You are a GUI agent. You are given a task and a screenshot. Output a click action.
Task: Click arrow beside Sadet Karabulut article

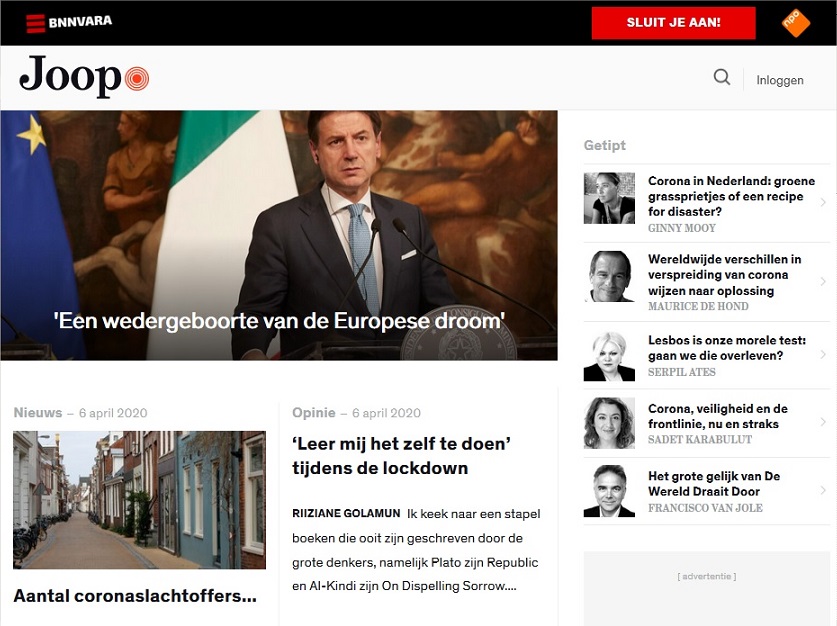click(x=823, y=422)
